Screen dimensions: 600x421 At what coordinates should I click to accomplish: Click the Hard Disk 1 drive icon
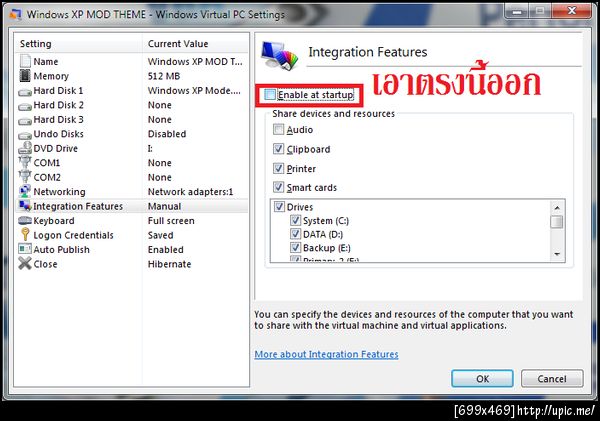pyautogui.click(x=25, y=92)
